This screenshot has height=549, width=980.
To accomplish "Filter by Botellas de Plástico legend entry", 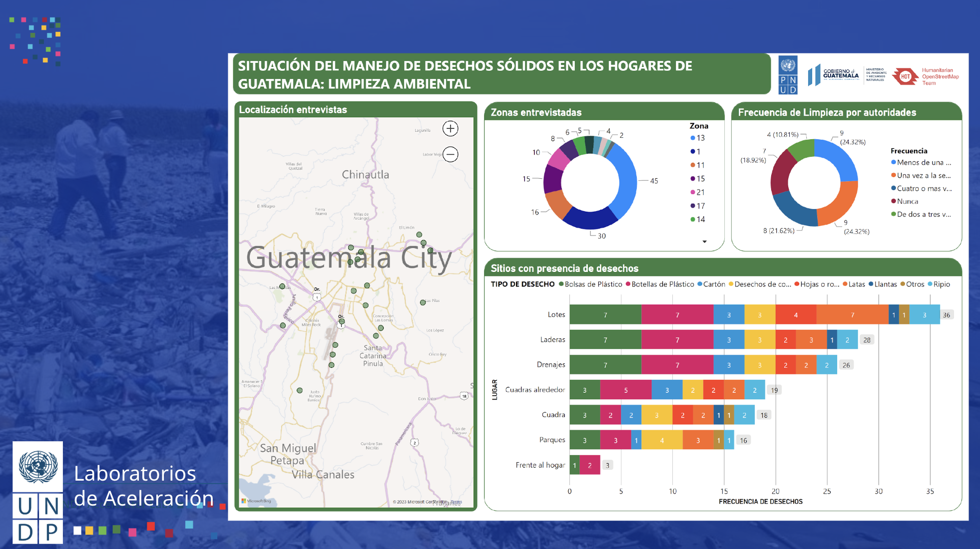I will click(660, 284).
